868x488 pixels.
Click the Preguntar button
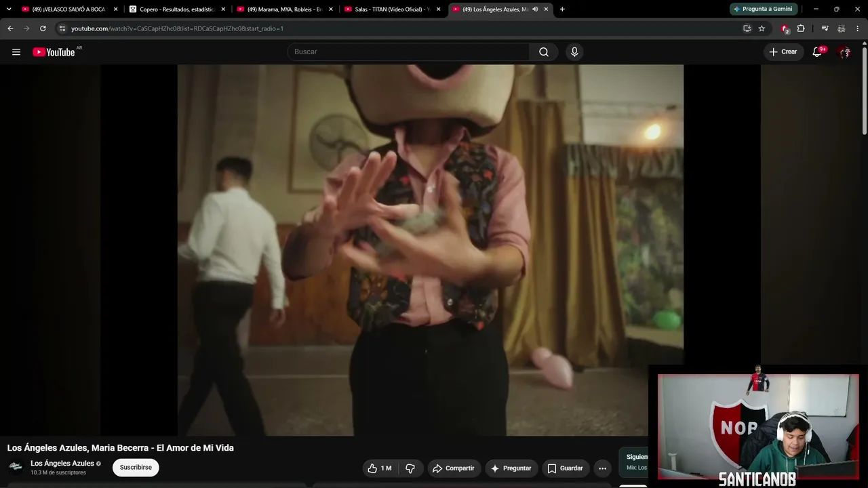(511, 468)
